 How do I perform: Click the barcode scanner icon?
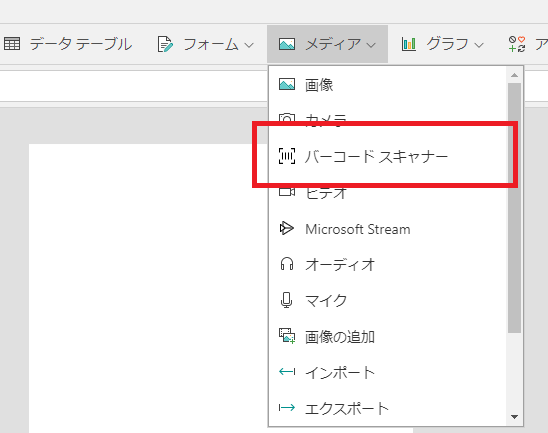[x=287, y=156]
